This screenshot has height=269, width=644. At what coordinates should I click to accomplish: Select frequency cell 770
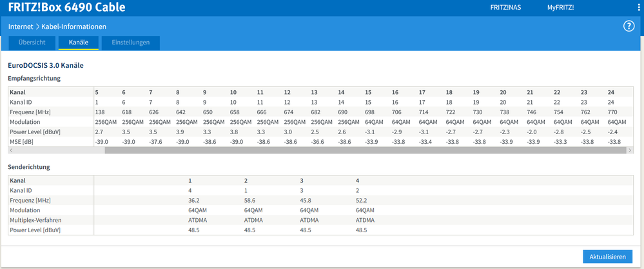tap(612, 112)
